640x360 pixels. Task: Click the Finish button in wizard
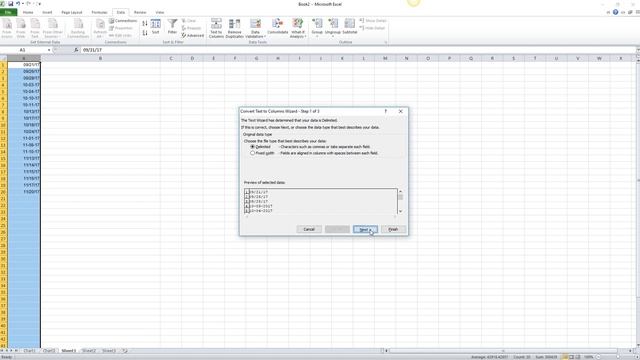tap(393, 229)
